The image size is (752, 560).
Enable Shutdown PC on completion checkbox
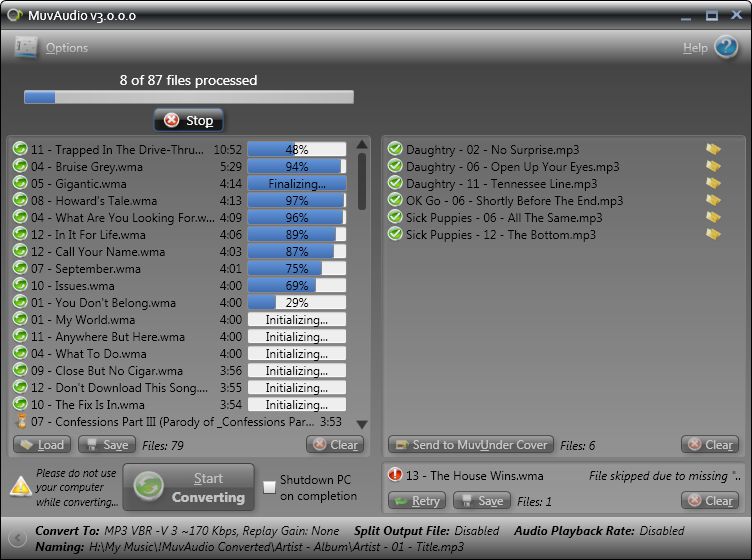(270, 487)
